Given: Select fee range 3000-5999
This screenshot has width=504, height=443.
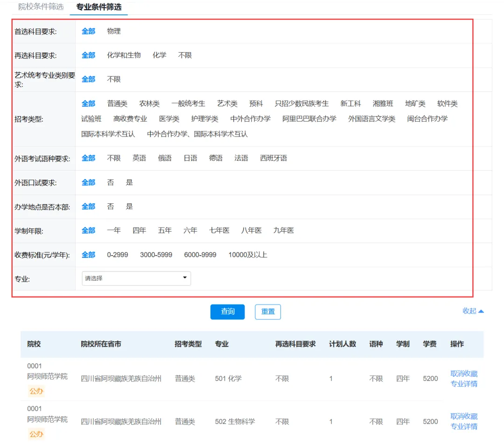Looking at the screenshot, I should pyautogui.click(x=156, y=255).
